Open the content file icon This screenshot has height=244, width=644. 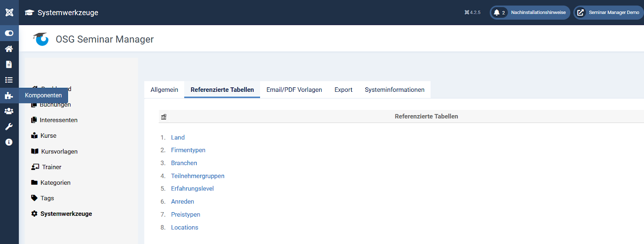pos(9,64)
